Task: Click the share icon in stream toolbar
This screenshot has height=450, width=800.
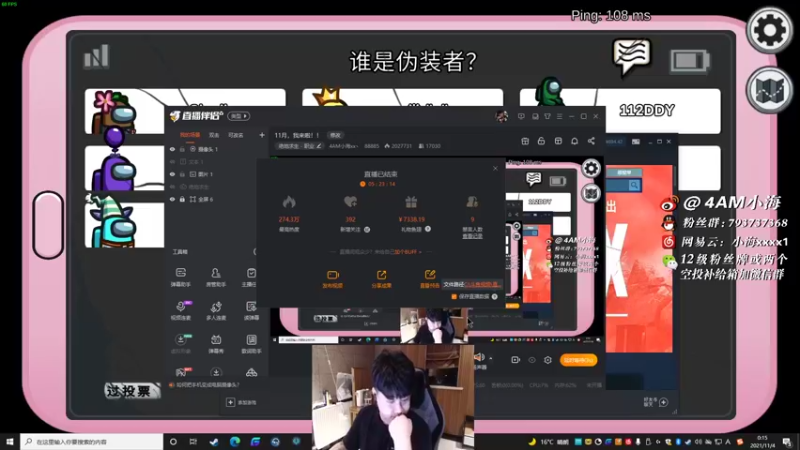Action: click(x=591, y=141)
